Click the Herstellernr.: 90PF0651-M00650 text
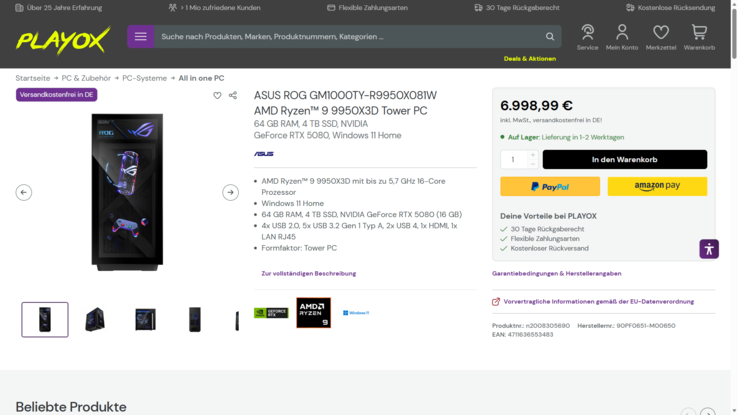738x415 pixels. pos(626,326)
